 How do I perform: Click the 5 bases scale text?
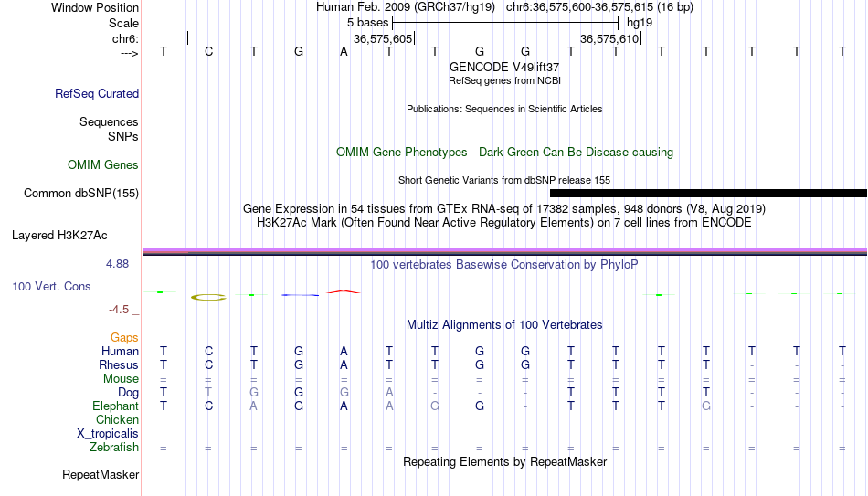tap(367, 23)
